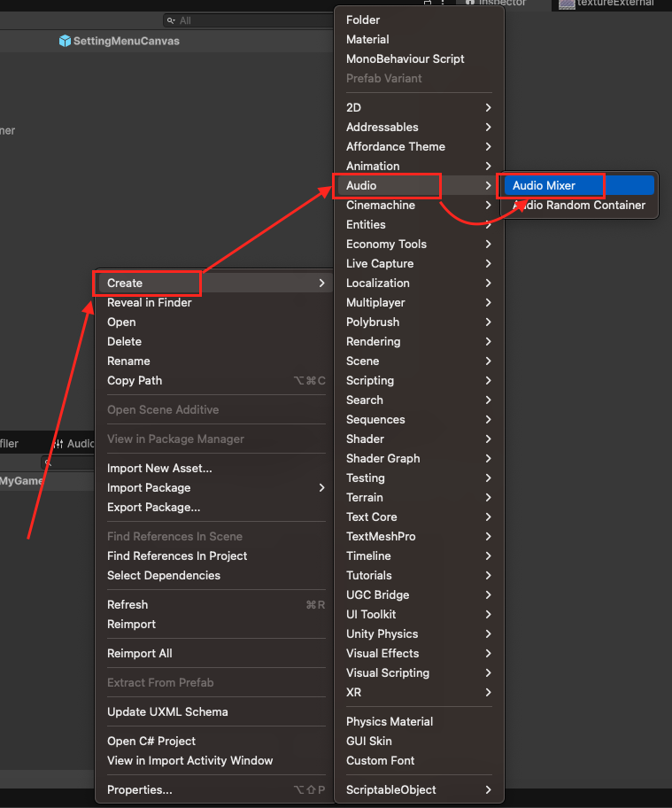Click View in Import Activity Window

[x=214, y=760]
